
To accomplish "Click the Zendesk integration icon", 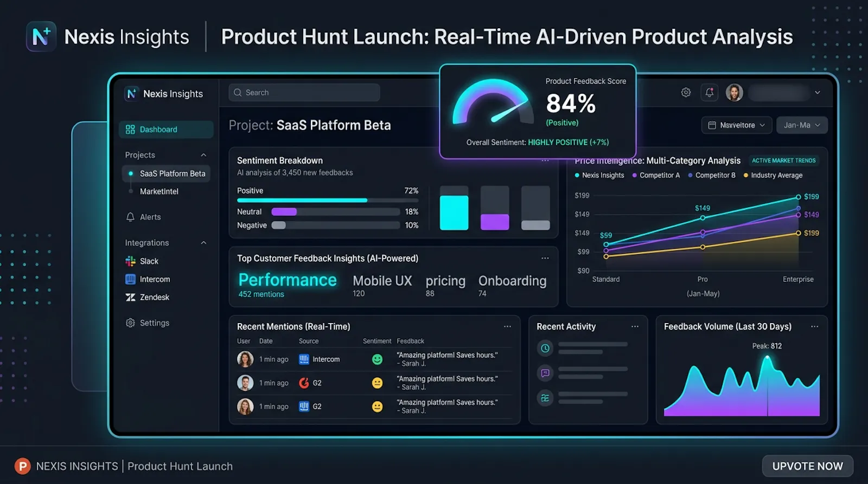I will pos(130,297).
